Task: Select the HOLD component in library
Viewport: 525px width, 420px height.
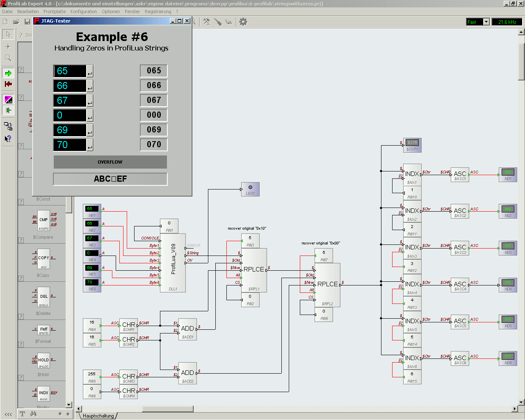Action: pos(43,360)
